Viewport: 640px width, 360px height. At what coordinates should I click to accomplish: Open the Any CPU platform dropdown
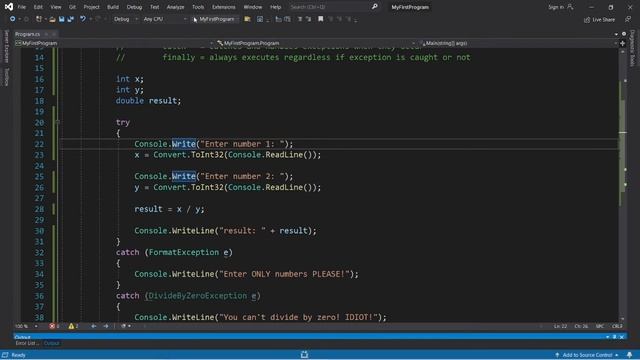pyautogui.click(x=164, y=19)
